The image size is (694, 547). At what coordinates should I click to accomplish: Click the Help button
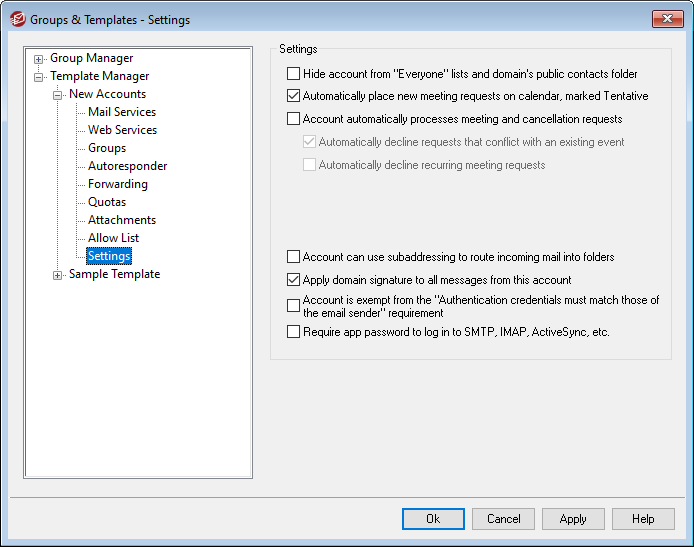[x=643, y=519]
